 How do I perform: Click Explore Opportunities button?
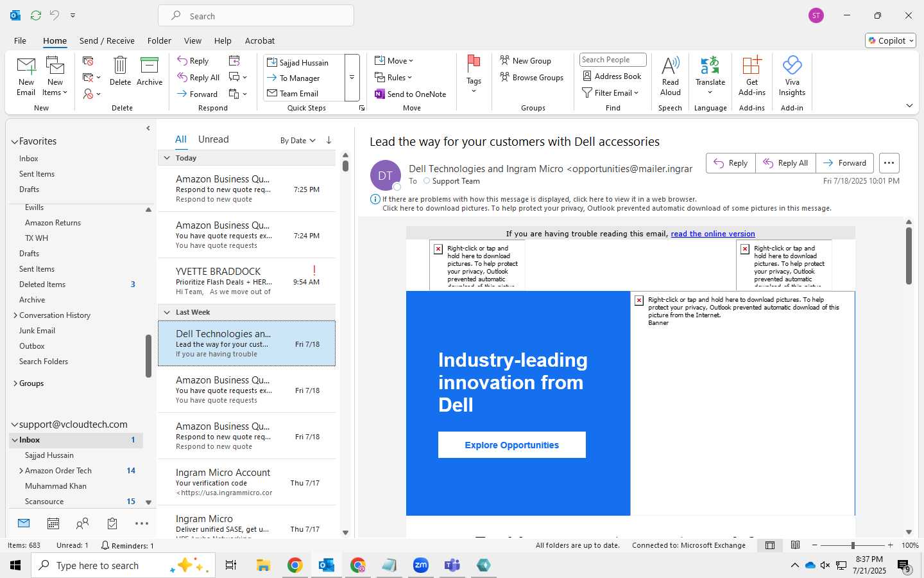(x=512, y=445)
